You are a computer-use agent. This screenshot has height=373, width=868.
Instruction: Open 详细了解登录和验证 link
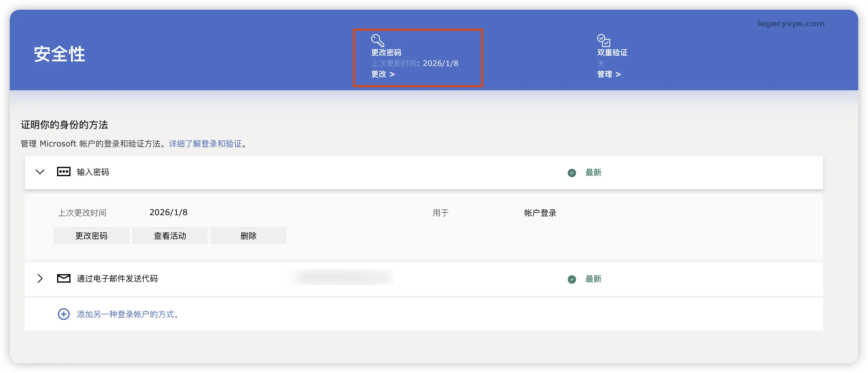tap(205, 144)
